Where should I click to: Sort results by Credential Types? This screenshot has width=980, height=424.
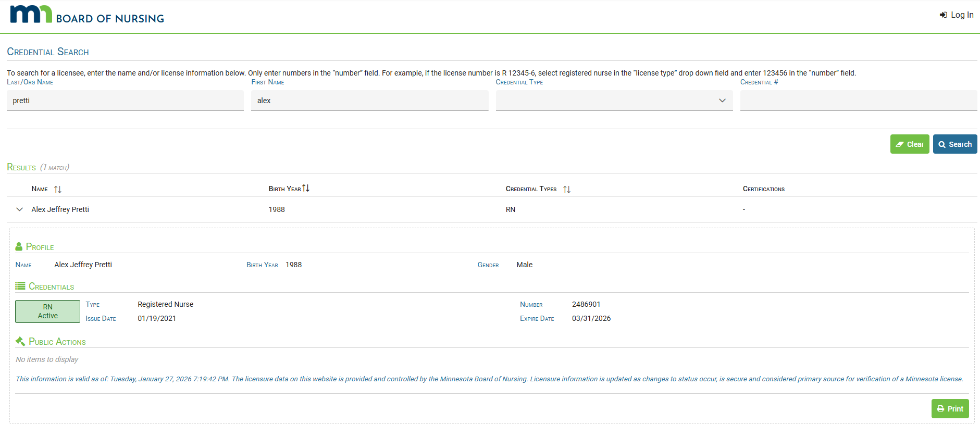coord(567,189)
